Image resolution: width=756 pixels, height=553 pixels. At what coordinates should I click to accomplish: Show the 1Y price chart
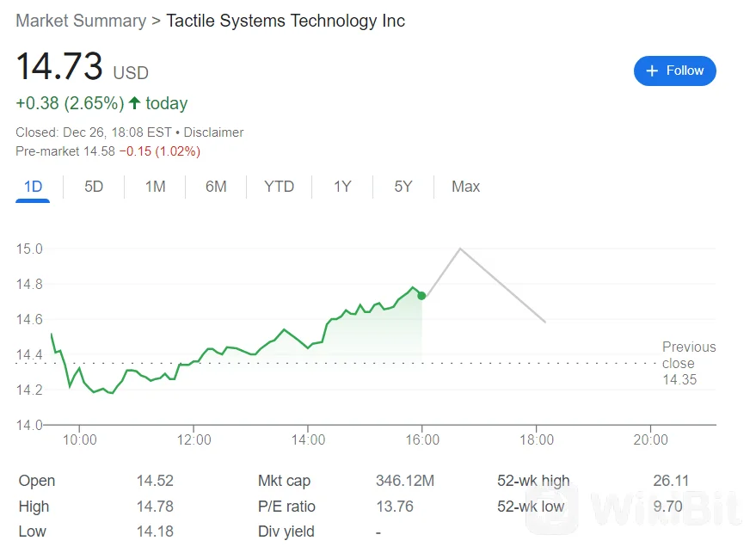tap(342, 187)
